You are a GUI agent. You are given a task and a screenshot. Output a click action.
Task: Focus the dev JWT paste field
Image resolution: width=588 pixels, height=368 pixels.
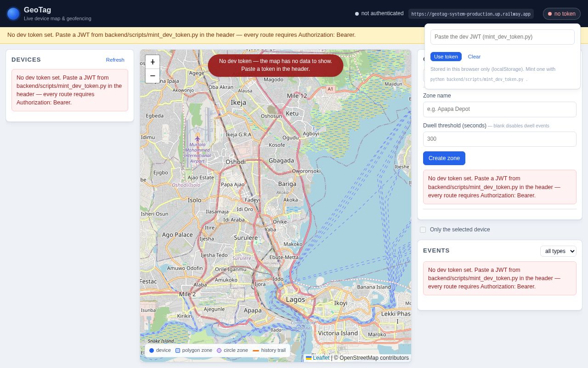pyautogui.click(x=503, y=37)
